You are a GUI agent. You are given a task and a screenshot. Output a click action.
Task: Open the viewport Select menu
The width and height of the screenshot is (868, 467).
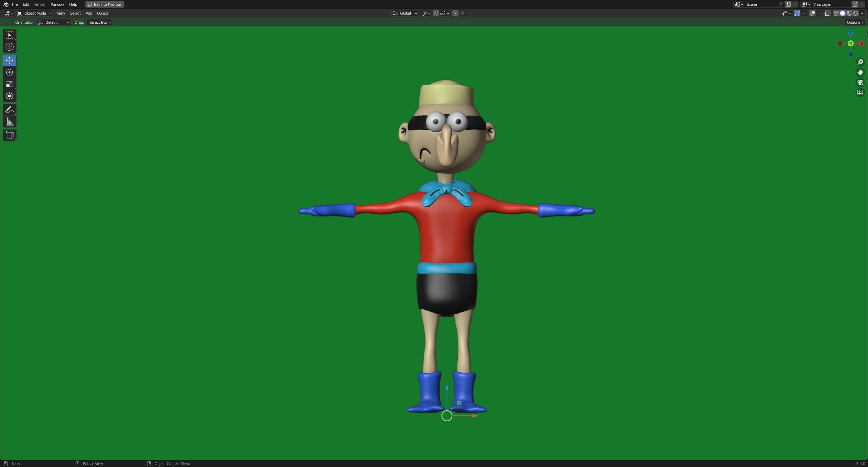pos(75,13)
